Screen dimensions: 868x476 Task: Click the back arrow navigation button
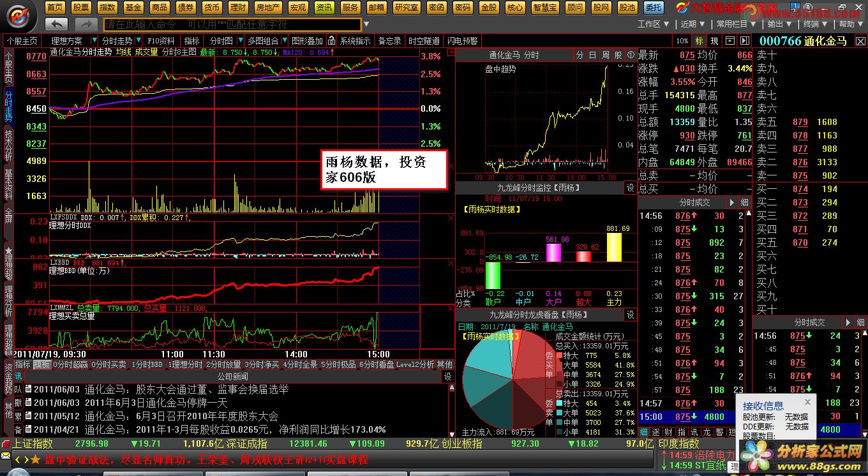point(57,24)
